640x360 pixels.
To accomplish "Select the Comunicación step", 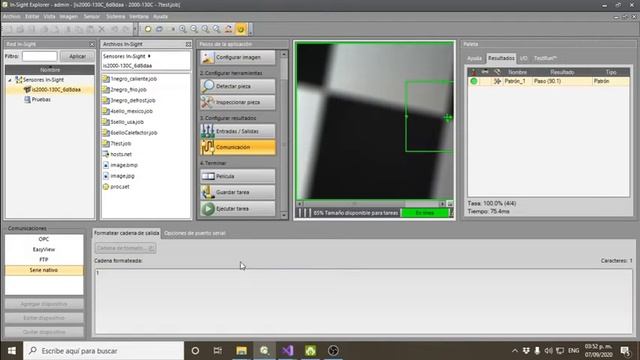I will 238,147.
